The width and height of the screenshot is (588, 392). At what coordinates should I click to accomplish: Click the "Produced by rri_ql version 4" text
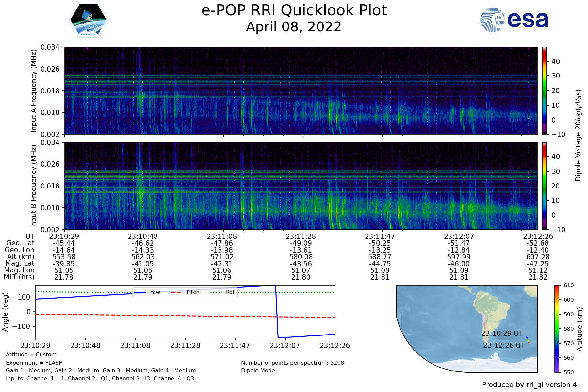pyautogui.click(x=529, y=385)
